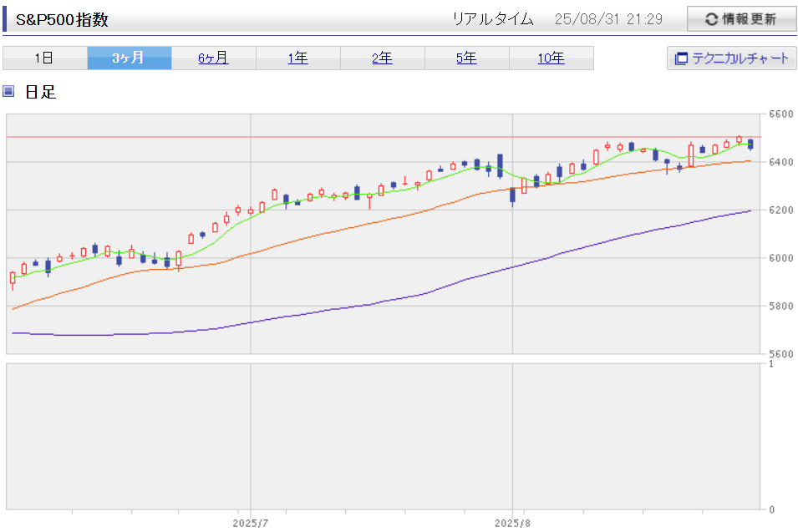This screenshot has width=798, height=532.
Task: Select the 1日 time range tab
Action: tap(45, 58)
